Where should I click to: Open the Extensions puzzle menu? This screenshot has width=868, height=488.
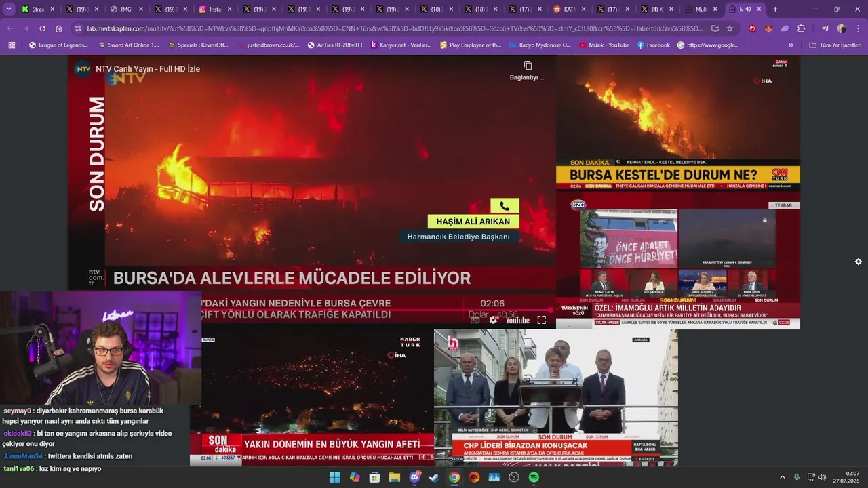(801, 28)
